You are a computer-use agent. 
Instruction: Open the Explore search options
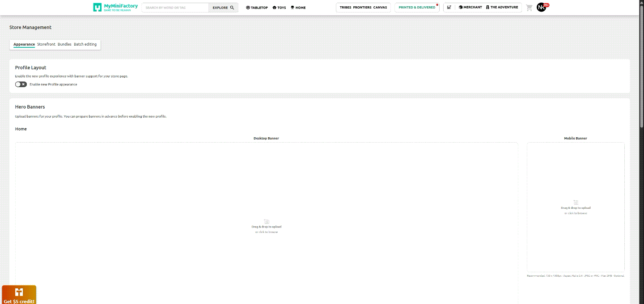tap(223, 7)
